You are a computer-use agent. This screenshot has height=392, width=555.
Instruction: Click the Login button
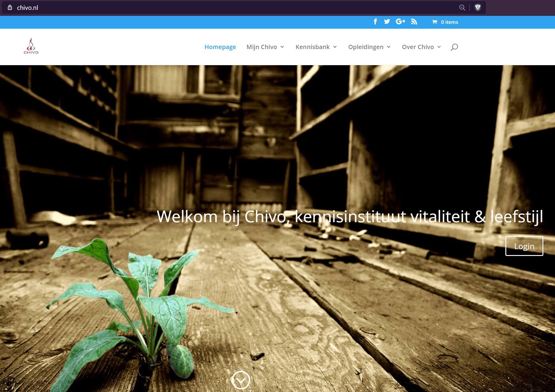(524, 246)
